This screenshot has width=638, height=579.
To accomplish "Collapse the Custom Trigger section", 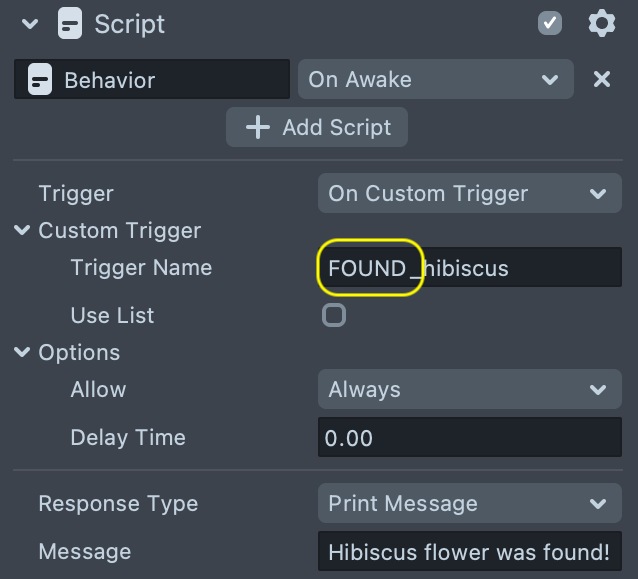I will (22, 231).
